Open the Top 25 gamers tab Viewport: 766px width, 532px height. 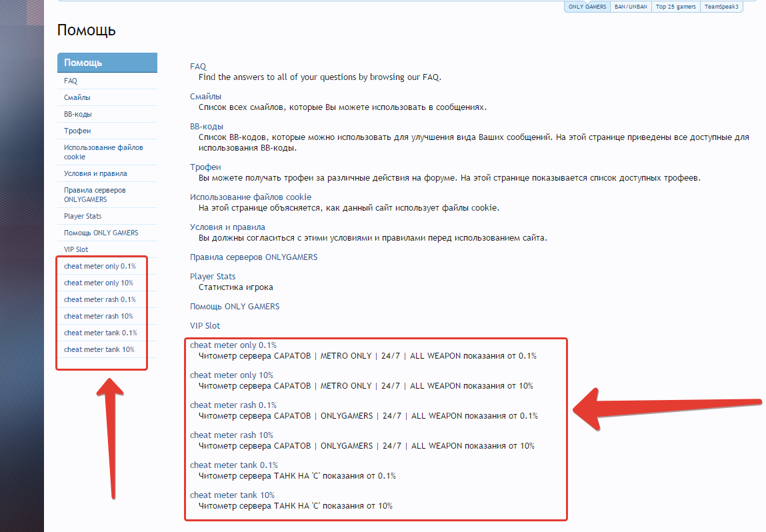point(675,7)
